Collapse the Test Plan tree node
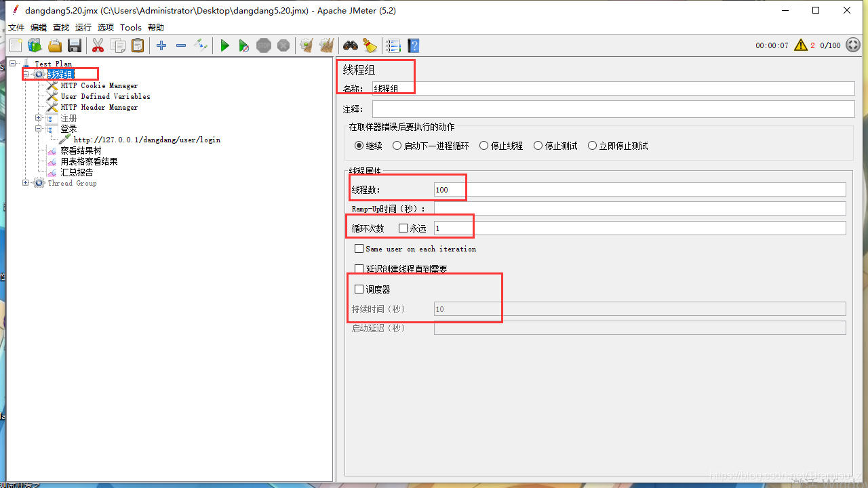The width and height of the screenshot is (868, 488). pyautogui.click(x=13, y=64)
